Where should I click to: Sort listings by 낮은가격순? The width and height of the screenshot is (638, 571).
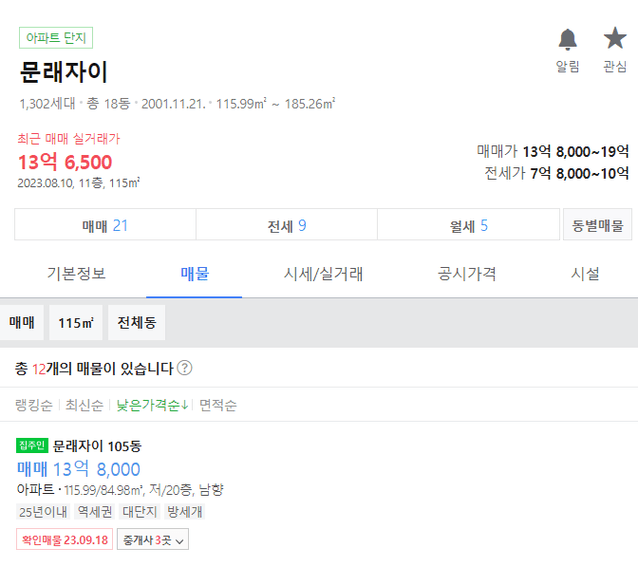click(152, 405)
